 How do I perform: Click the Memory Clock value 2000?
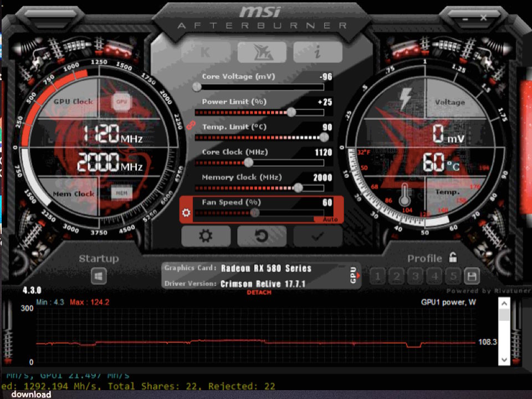[x=323, y=177]
